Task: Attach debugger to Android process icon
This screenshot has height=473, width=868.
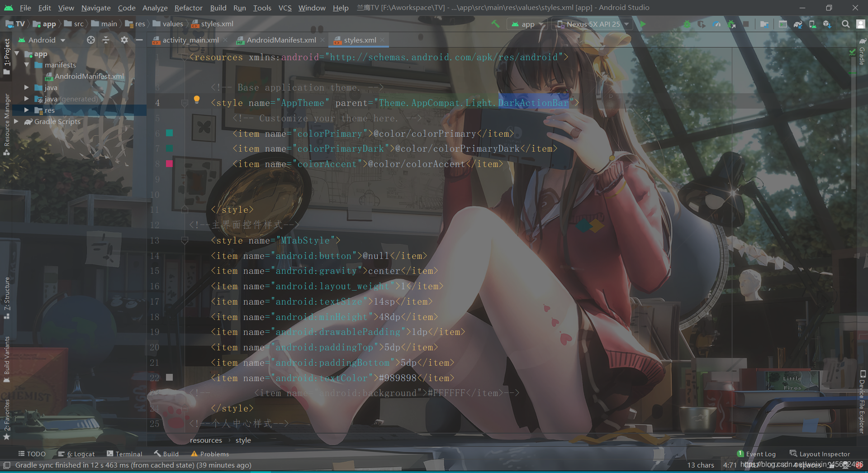Action: pyautogui.click(x=731, y=24)
